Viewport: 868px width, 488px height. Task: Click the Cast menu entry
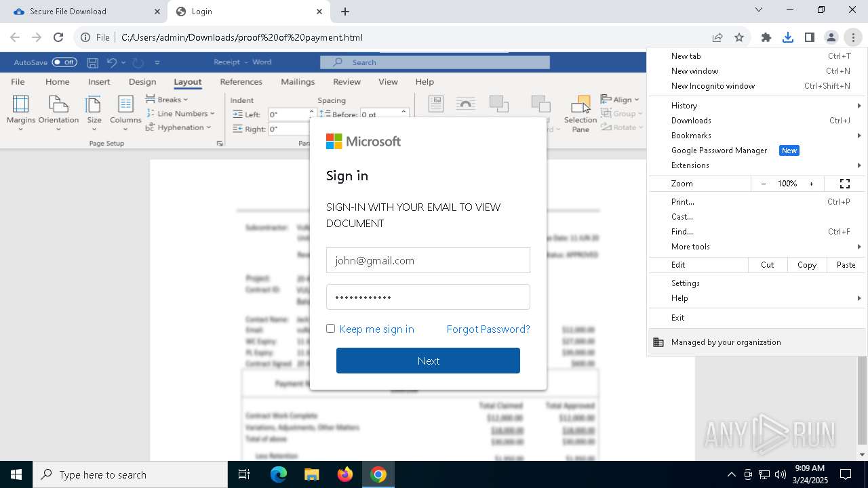[756, 217]
